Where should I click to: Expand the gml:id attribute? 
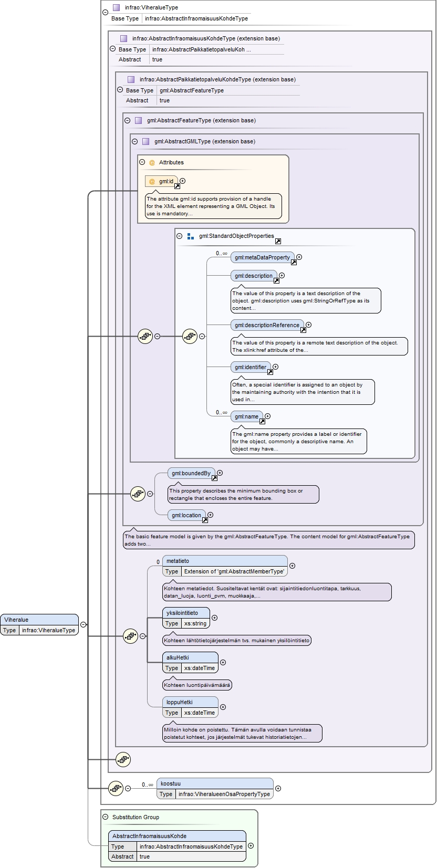pyautogui.click(x=182, y=181)
